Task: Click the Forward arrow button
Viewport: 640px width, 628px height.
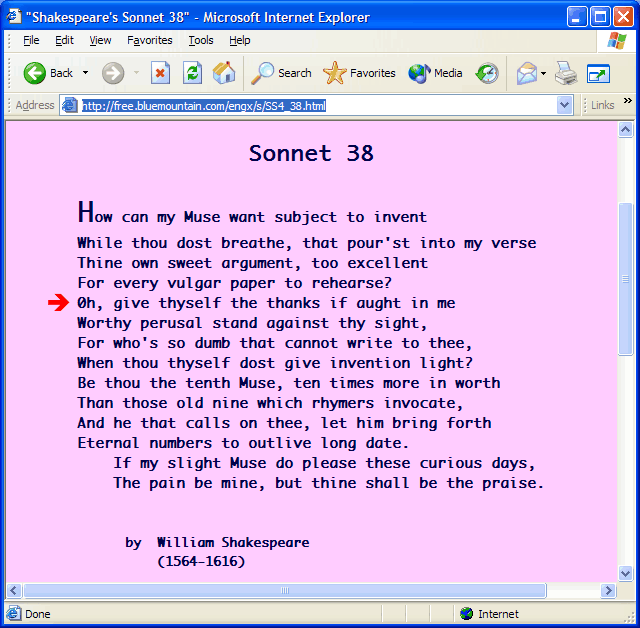Action: pyautogui.click(x=113, y=73)
